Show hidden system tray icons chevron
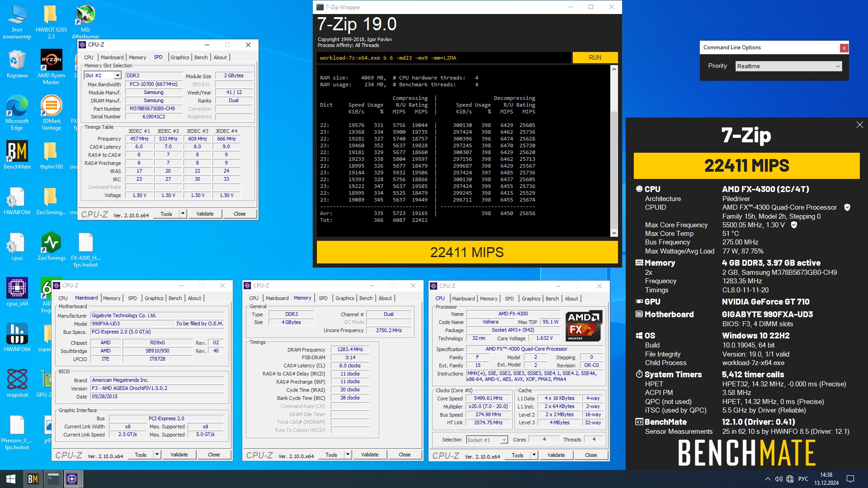This screenshot has width=868, height=488. (768, 479)
